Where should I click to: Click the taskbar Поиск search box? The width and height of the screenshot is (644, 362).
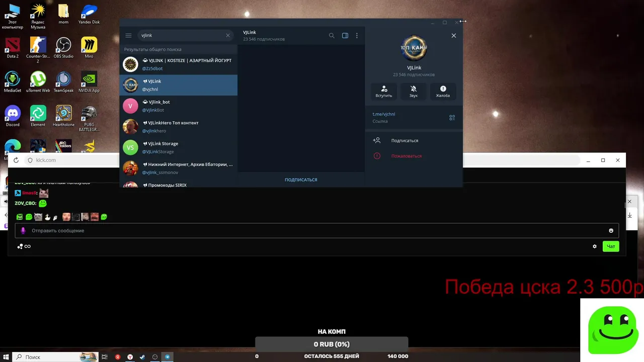point(55,356)
